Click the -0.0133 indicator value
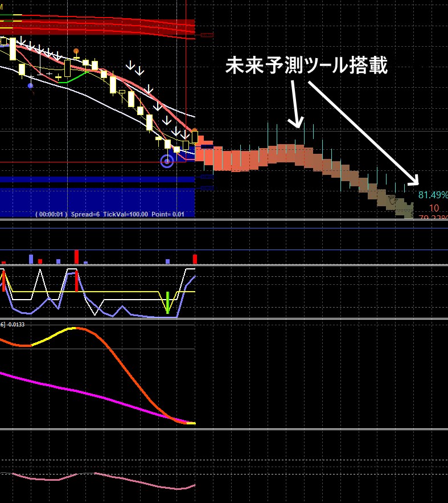The height and width of the screenshot is (503, 448). point(16,324)
